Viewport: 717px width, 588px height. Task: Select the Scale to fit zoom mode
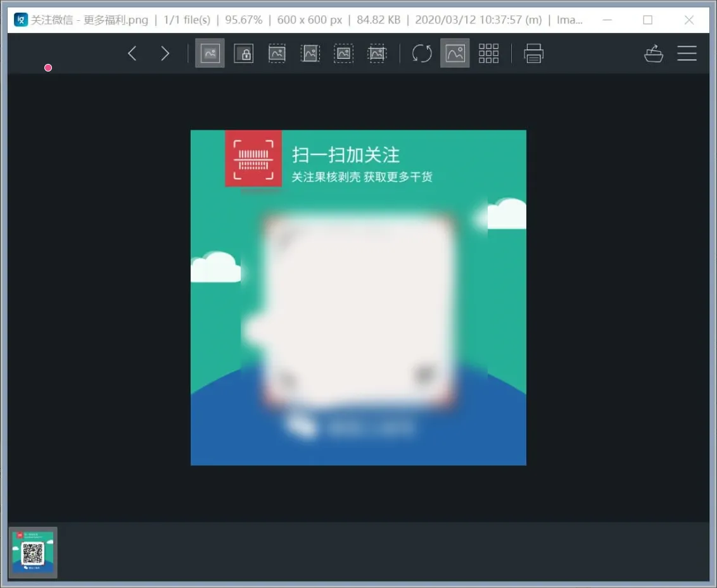[x=343, y=53]
